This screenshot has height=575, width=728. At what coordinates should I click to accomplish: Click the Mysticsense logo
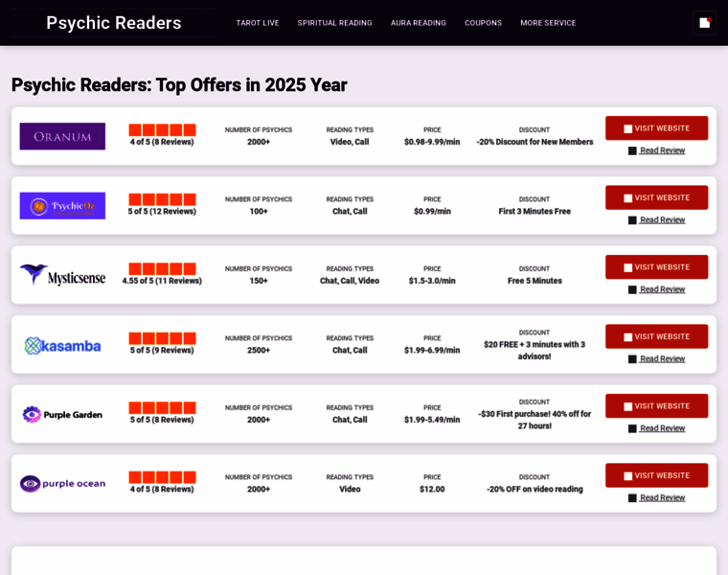pos(62,276)
